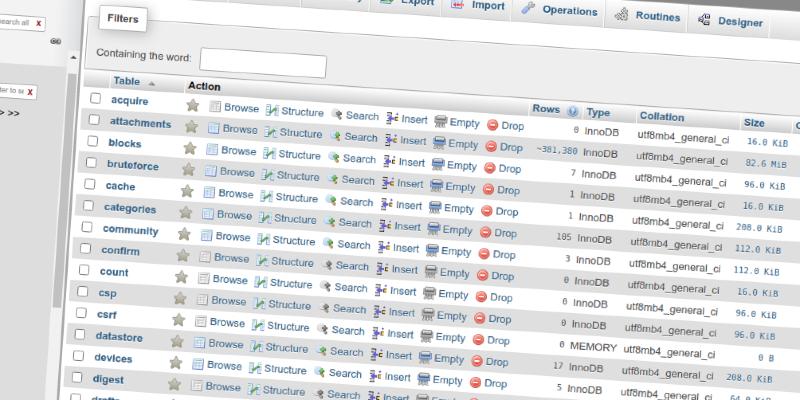
Task: Open Structure for the blocks table
Action: pyautogui.click(x=291, y=153)
